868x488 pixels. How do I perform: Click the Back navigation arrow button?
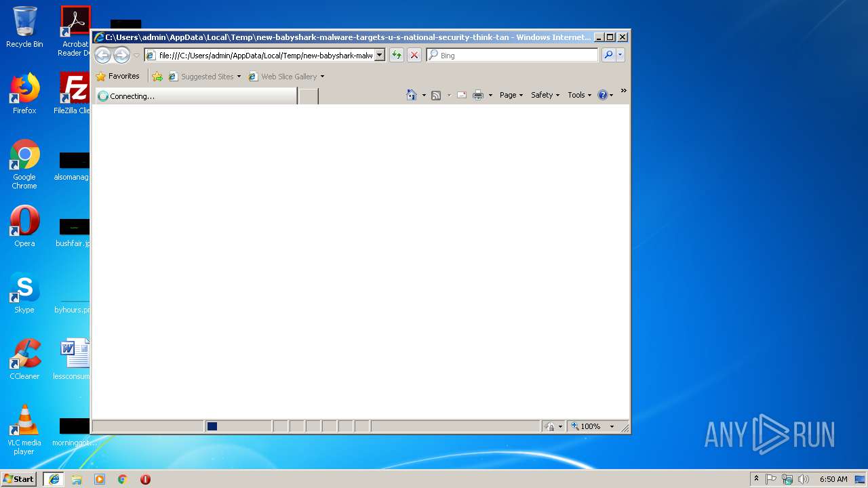pyautogui.click(x=102, y=55)
